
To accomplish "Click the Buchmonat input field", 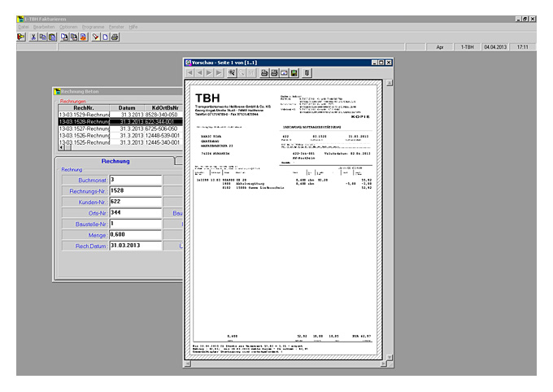I will click(136, 180).
